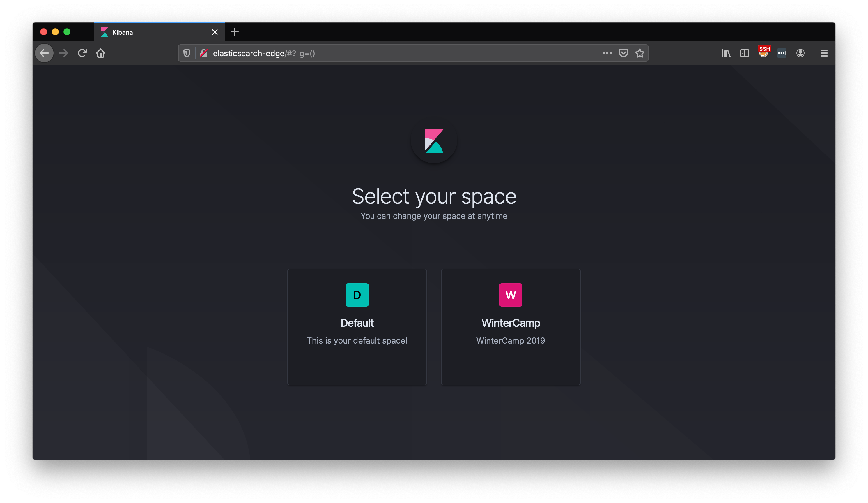Go back with the browser back arrow

[45, 53]
